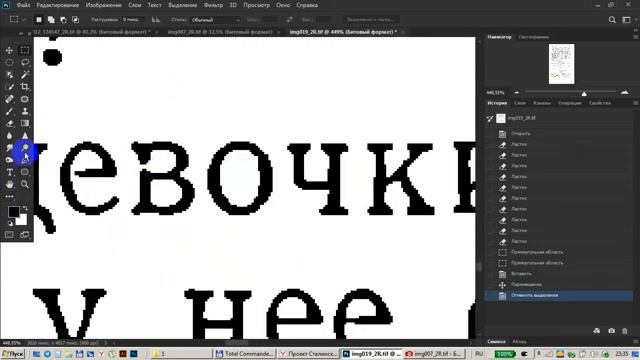Open the Edit Toolbar three-dots button
Viewport: 640px width, 360px height.
pos(9,197)
